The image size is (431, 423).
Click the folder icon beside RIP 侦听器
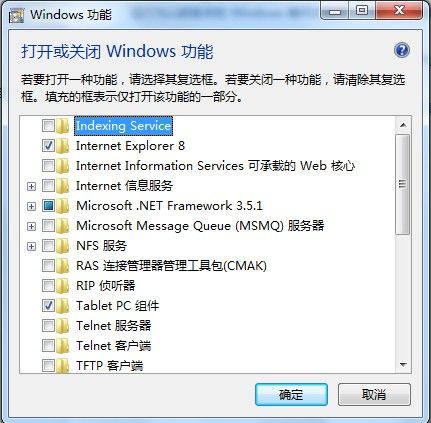tap(63, 286)
